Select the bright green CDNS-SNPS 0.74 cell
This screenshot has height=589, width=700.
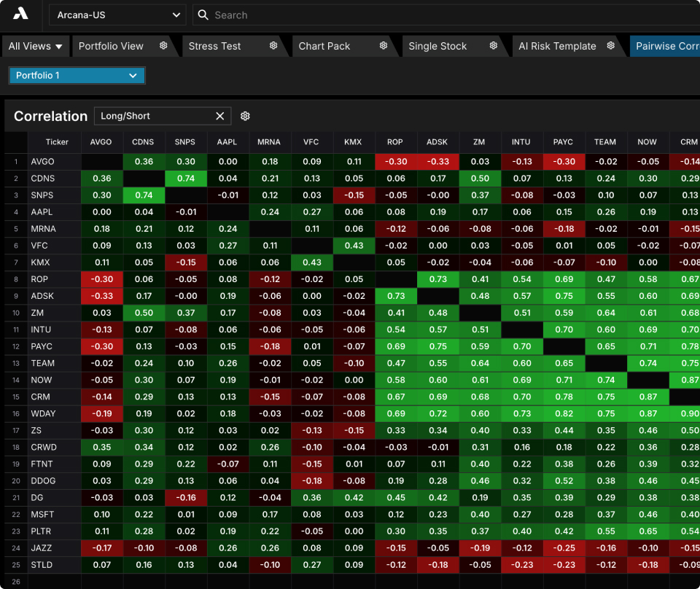[186, 179]
